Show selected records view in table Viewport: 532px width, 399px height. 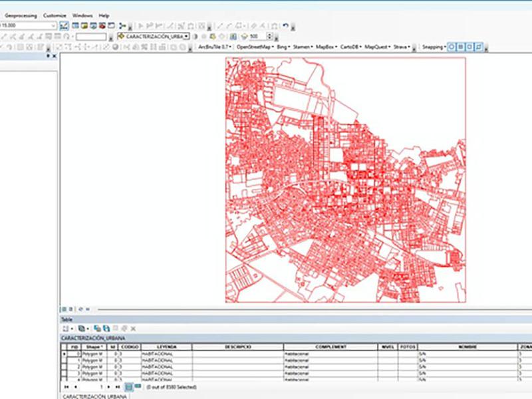tap(138, 386)
